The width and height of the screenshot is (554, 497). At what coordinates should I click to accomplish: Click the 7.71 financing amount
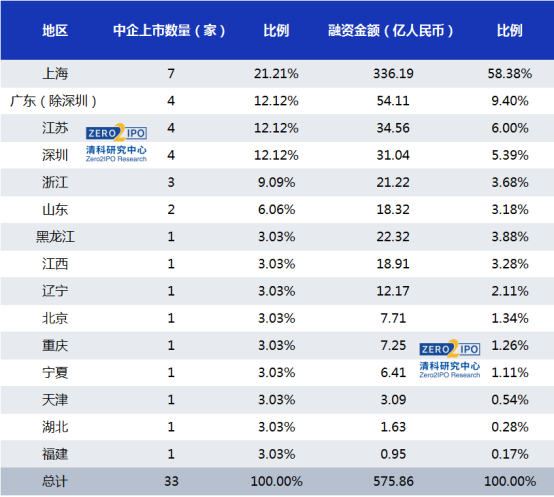pyautogui.click(x=393, y=319)
